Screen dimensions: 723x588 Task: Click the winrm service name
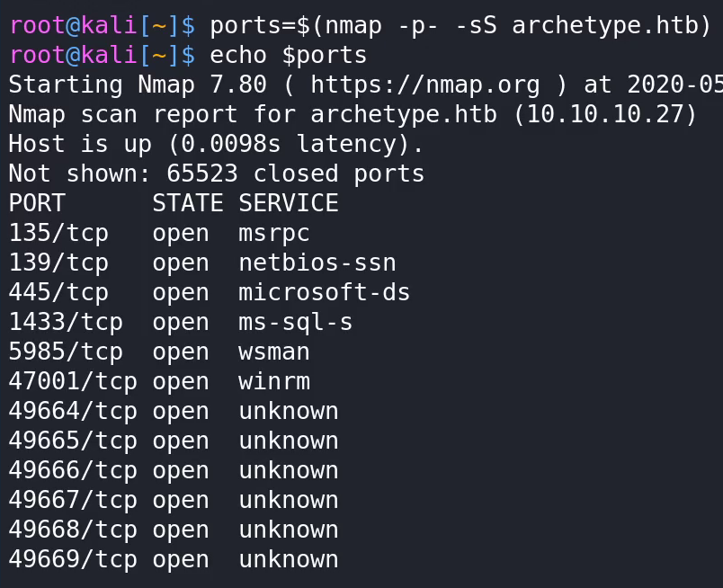point(274,382)
